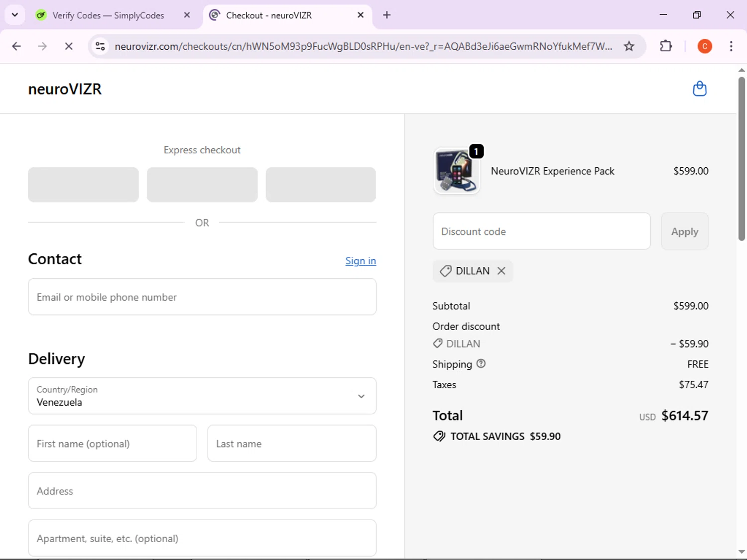Click the Last name field
Image resolution: width=747 pixels, height=560 pixels.
pos(292,443)
